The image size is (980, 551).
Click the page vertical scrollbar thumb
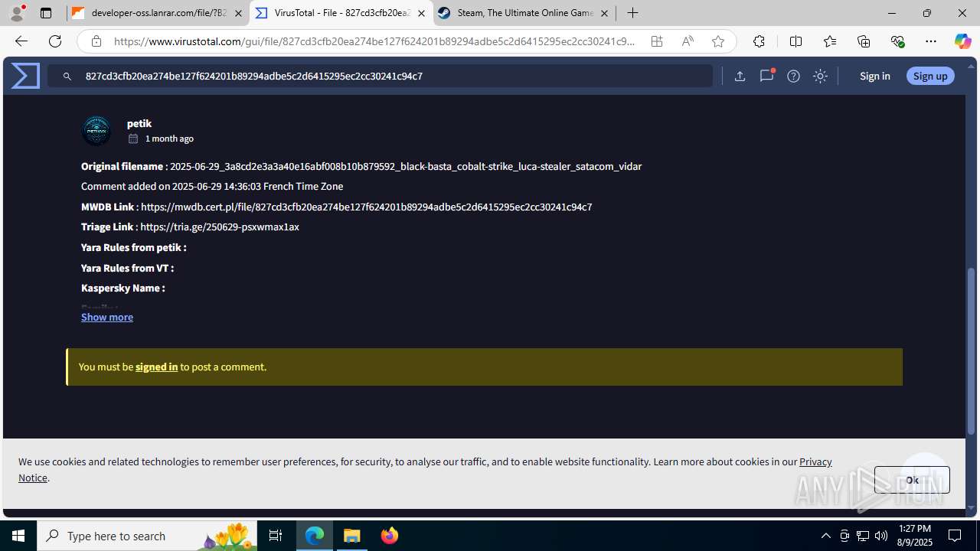coord(972,350)
